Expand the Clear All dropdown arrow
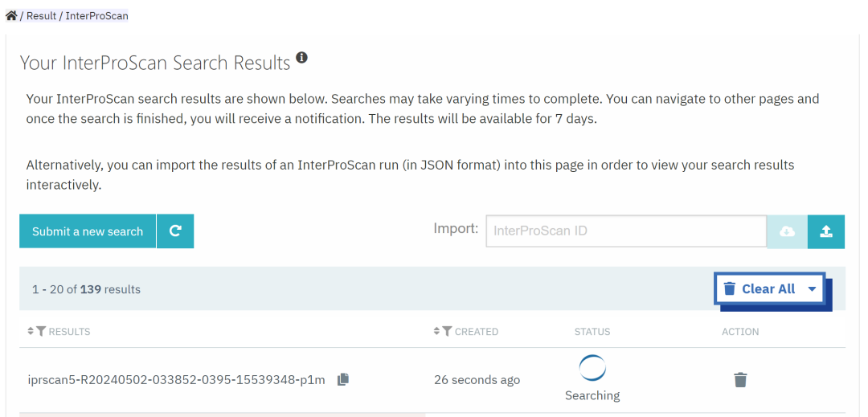The height and width of the screenshot is (417, 868). (812, 289)
